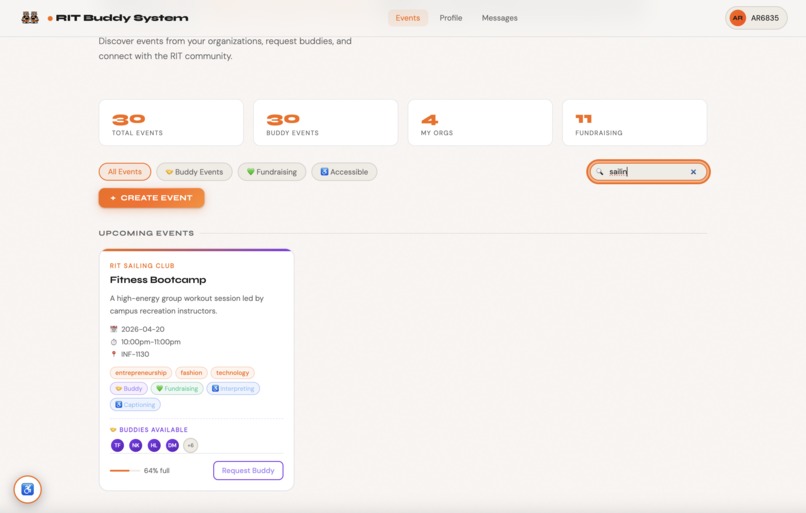
Task: Click the entrepreneurship tag
Action: tap(141, 373)
